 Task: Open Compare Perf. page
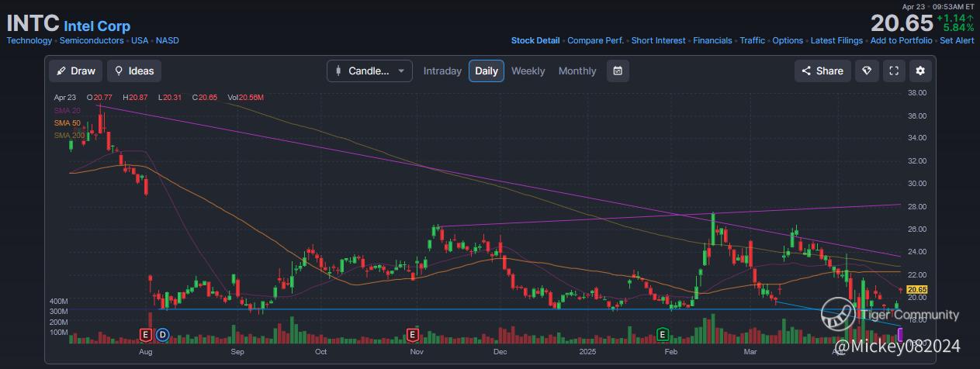596,40
